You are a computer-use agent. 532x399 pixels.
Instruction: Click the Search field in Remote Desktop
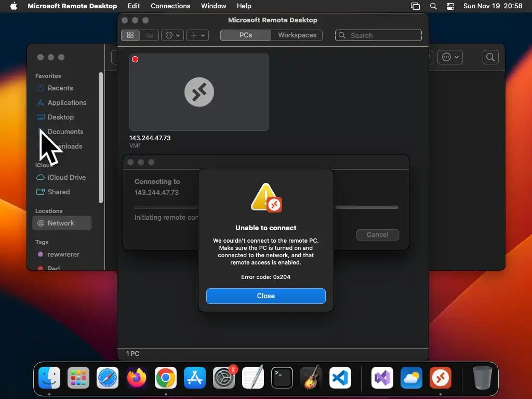tap(378, 35)
